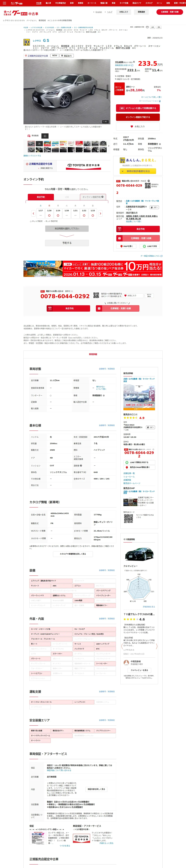Open the 輸入車 top navigation item

(48, 3)
